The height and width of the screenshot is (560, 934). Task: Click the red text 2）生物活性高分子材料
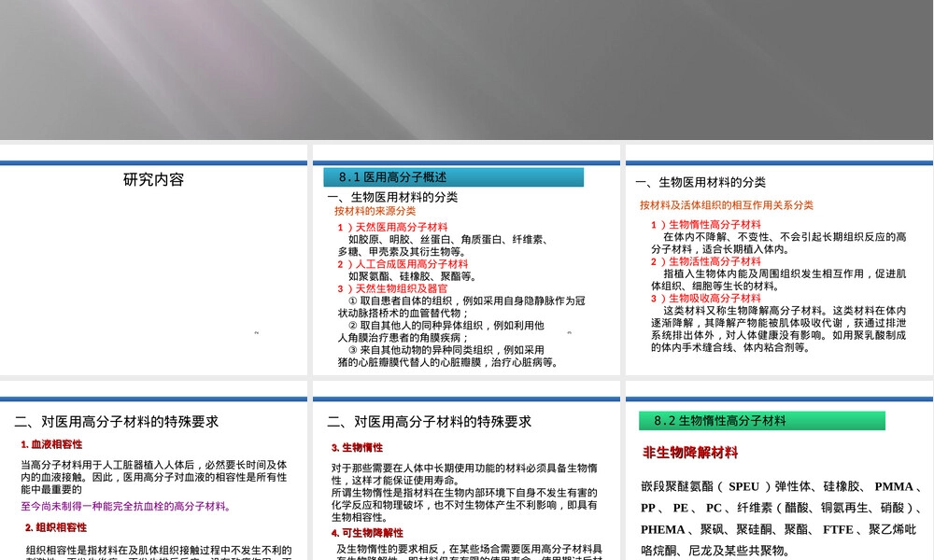(x=706, y=262)
